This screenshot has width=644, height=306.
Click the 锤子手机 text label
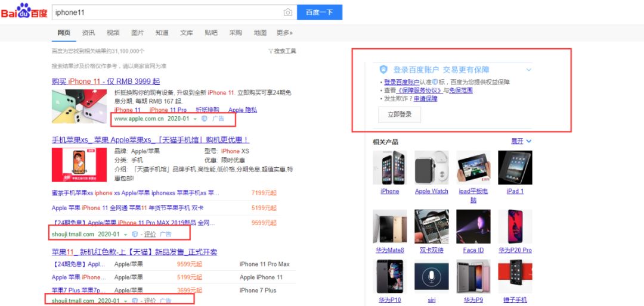point(515,300)
